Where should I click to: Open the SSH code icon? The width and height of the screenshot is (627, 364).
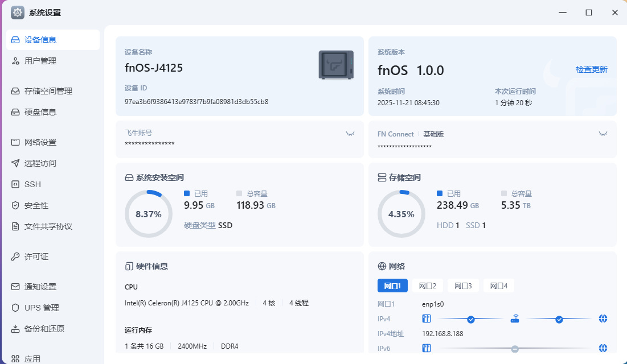(15, 184)
